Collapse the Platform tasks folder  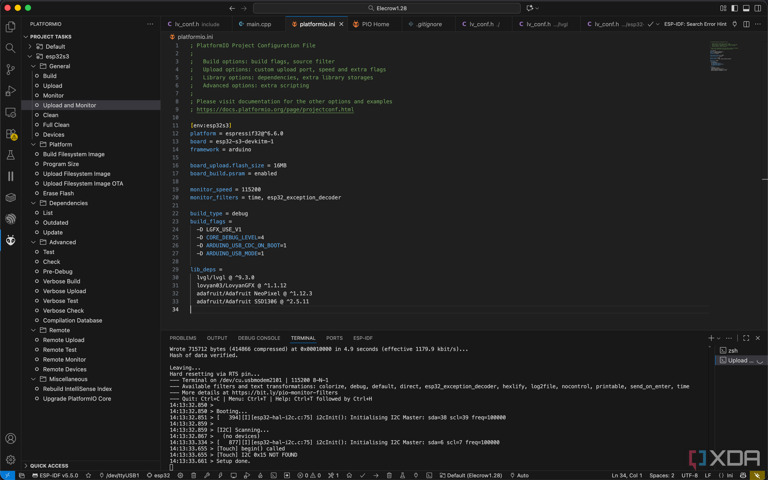click(x=33, y=144)
